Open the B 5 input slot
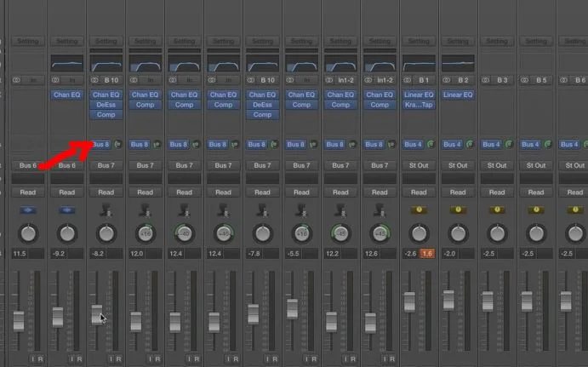The width and height of the screenshot is (588, 367). [x=541, y=80]
